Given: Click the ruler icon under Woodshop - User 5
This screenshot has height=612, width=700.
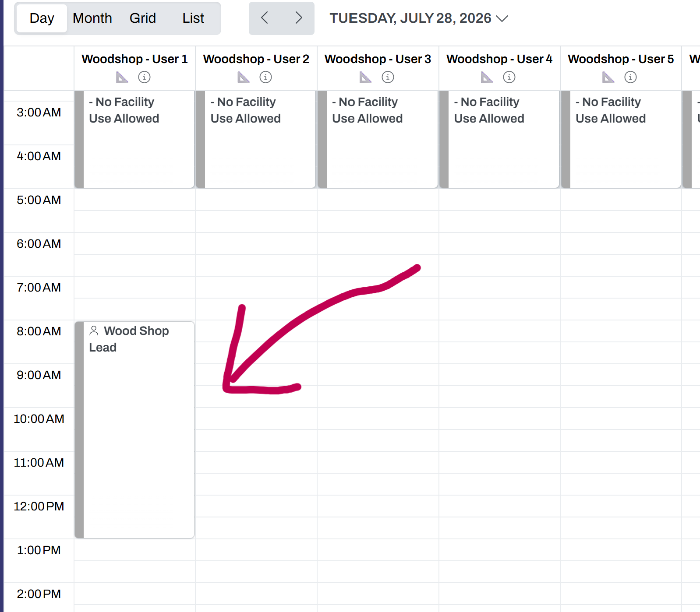Looking at the screenshot, I should tap(608, 77).
